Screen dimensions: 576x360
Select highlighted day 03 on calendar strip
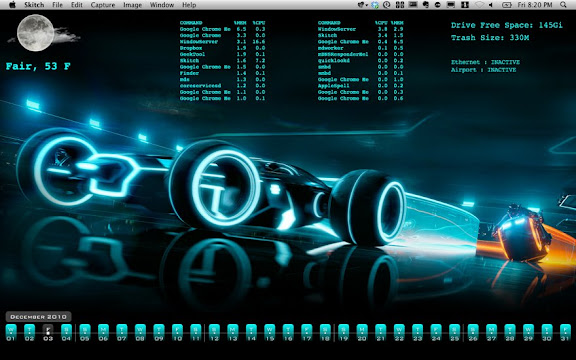tap(48, 333)
